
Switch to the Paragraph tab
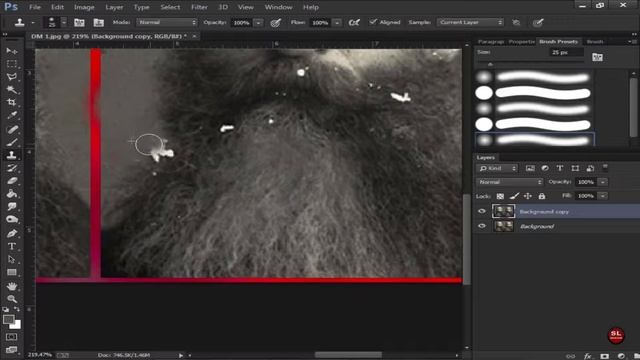click(491, 42)
